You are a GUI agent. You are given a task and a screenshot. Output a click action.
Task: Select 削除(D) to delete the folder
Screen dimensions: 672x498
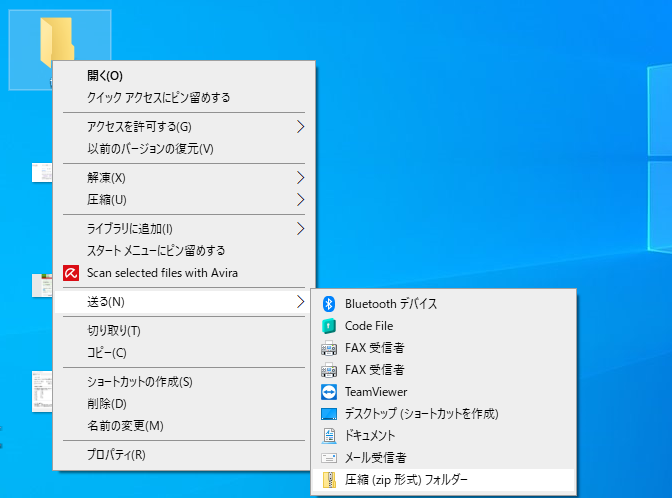click(x=107, y=403)
